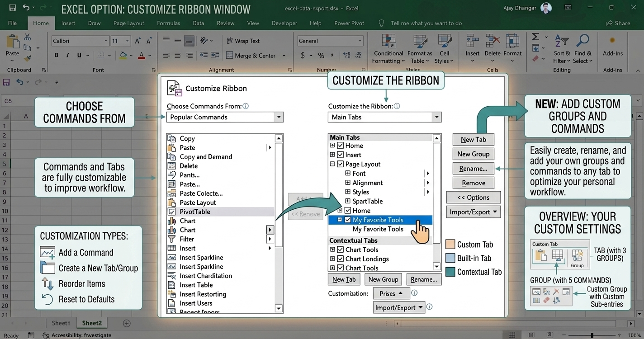This screenshot has width=644, height=339.
Task: Click the Tell me what you want field
Action: point(426,23)
